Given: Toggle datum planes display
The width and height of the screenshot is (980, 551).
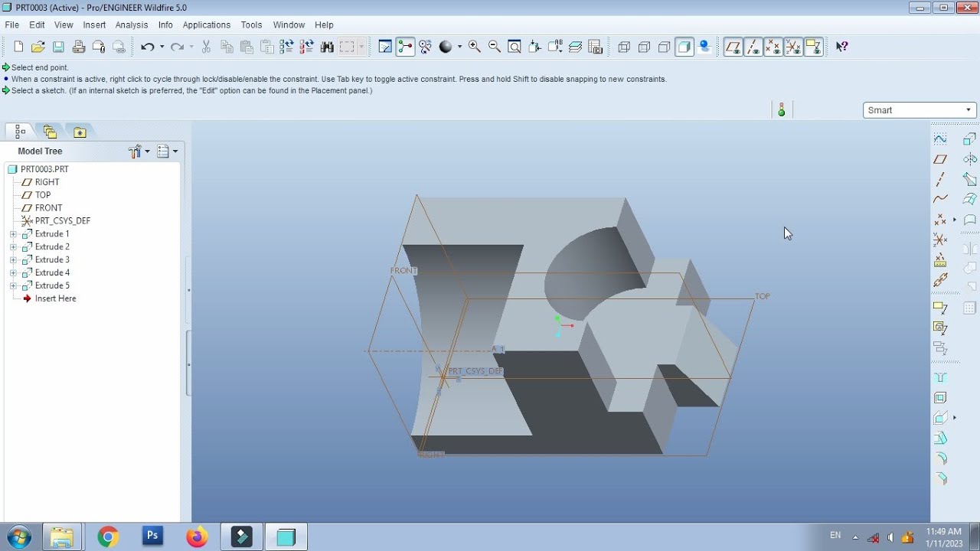Looking at the screenshot, I should (x=733, y=47).
